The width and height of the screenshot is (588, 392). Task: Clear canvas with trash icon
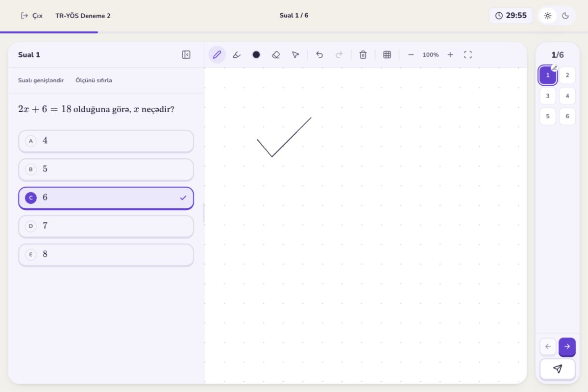point(363,55)
